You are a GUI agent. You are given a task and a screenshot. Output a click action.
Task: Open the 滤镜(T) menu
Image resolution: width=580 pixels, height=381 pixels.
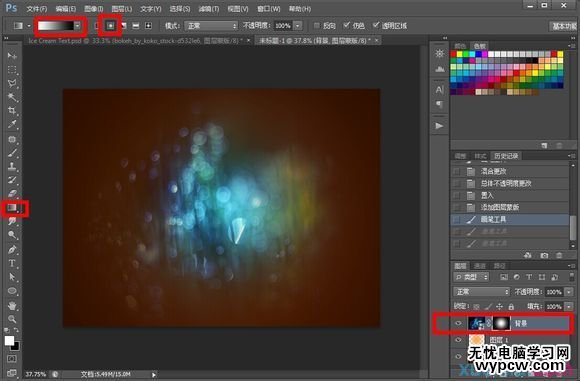point(209,9)
